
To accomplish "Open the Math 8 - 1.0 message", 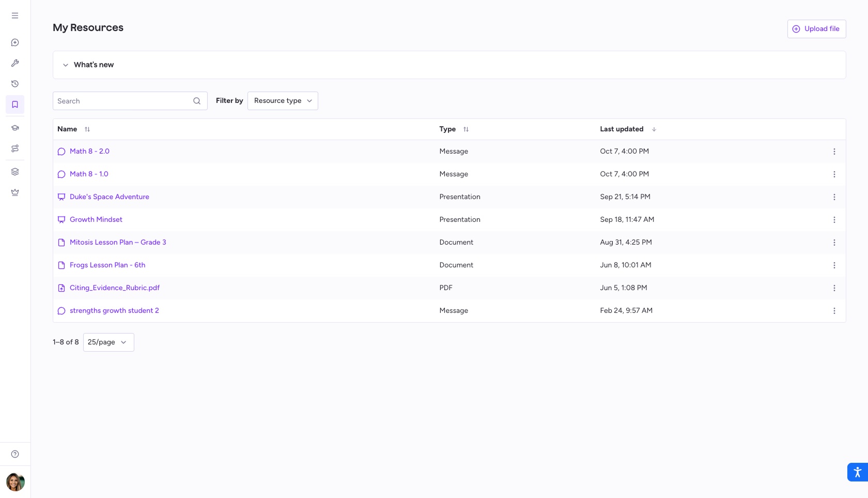I will click(89, 174).
